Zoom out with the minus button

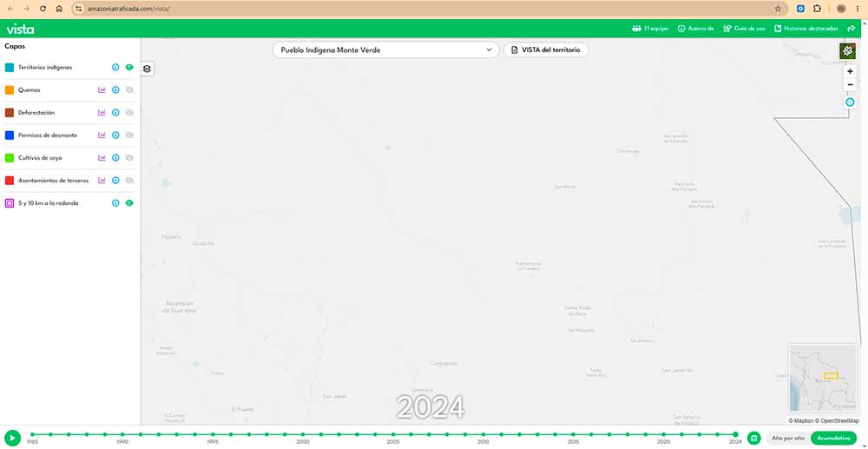point(851,85)
